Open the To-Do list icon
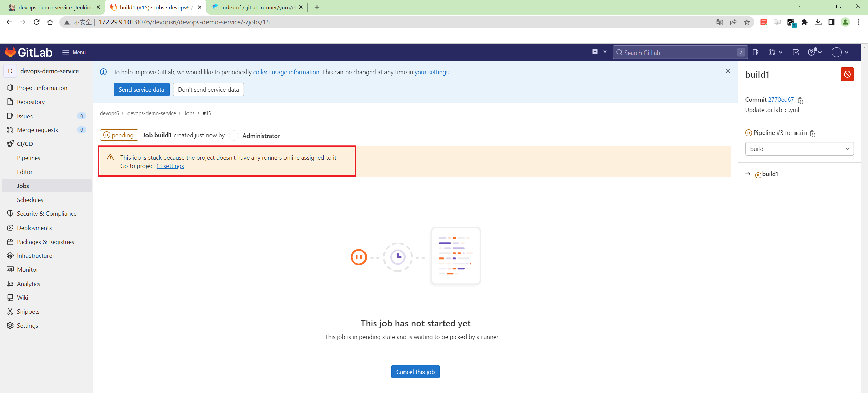Viewport: 868px width, 393px height. click(796, 52)
